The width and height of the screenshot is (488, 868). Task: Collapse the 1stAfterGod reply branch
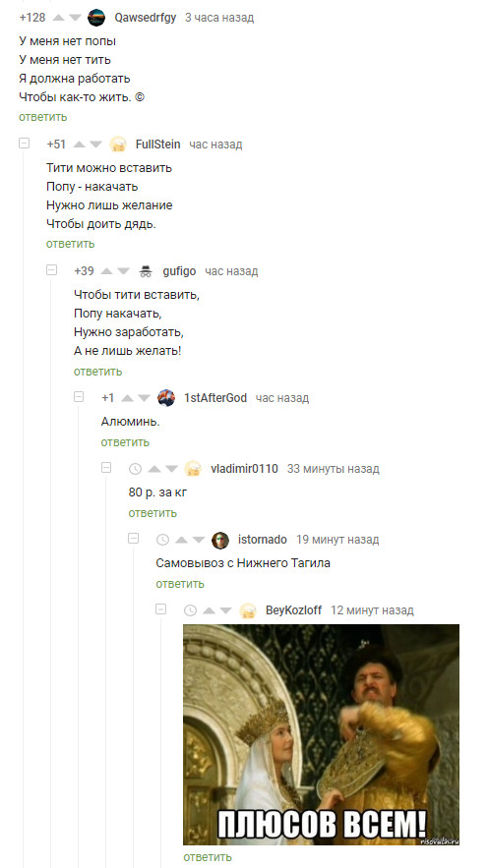(x=79, y=397)
